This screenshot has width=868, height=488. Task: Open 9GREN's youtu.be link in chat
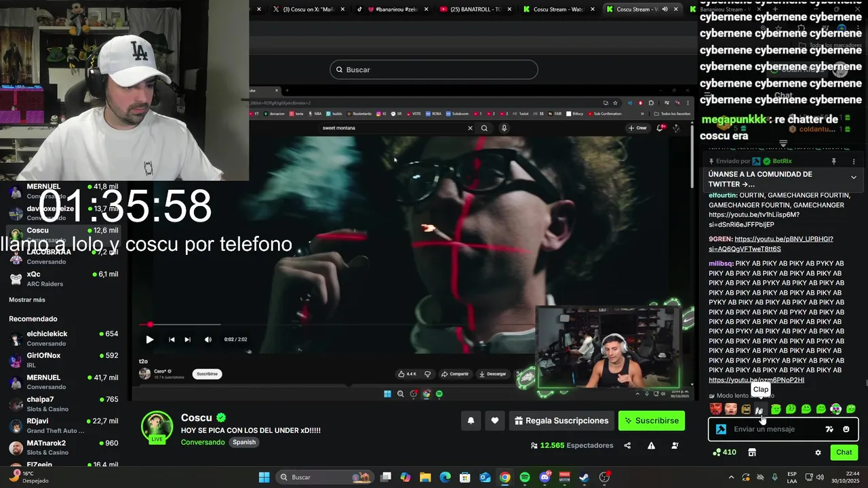(771, 244)
